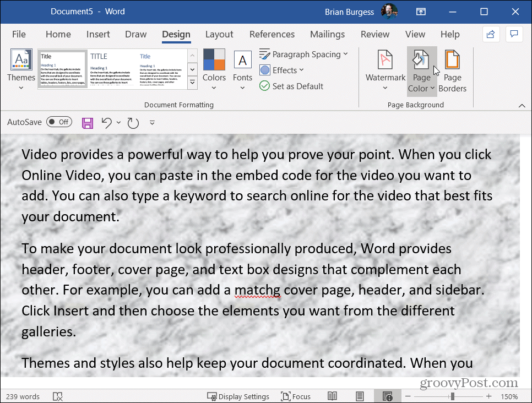
Task: Switch to Read Mode view
Action: coord(332,396)
